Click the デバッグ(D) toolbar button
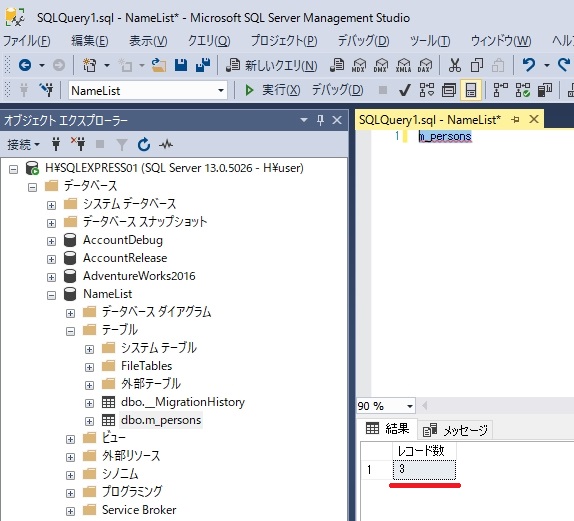 point(338,90)
